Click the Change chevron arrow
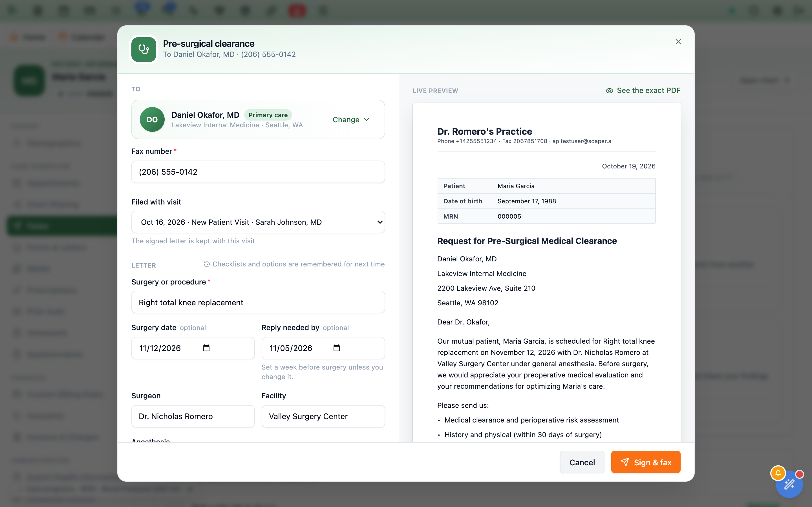This screenshot has height=507, width=812. [x=367, y=119]
